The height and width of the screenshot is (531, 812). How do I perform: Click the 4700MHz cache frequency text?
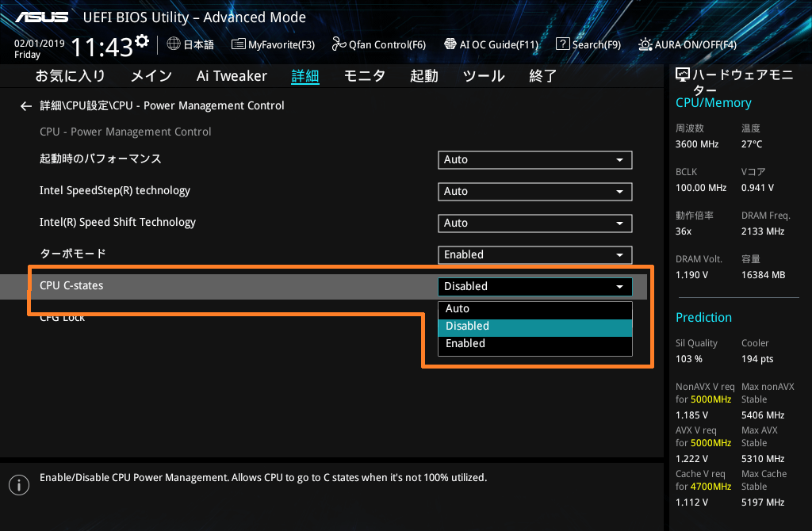coord(710,487)
